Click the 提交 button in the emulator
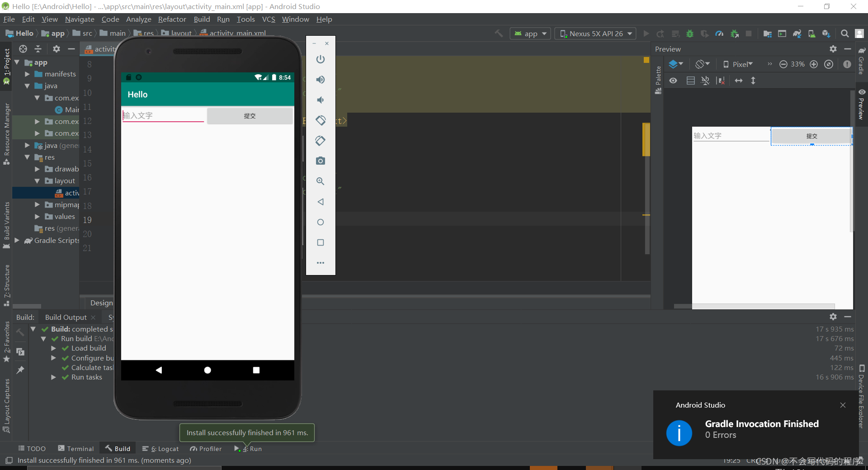 [x=250, y=116]
